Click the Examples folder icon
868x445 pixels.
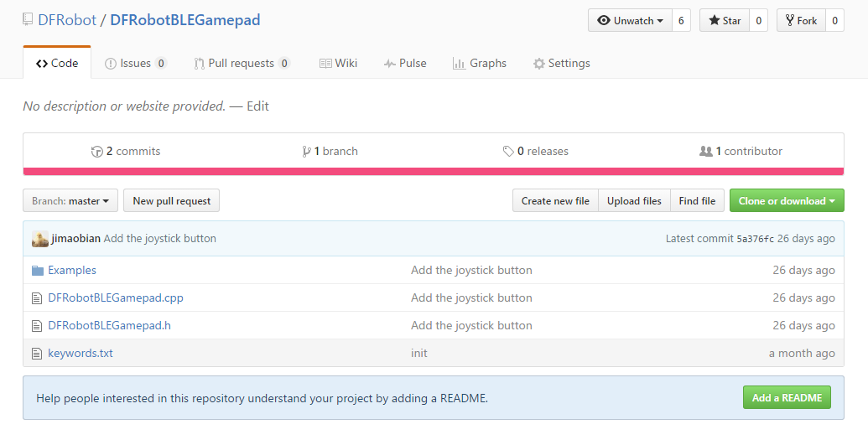point(38,271)
